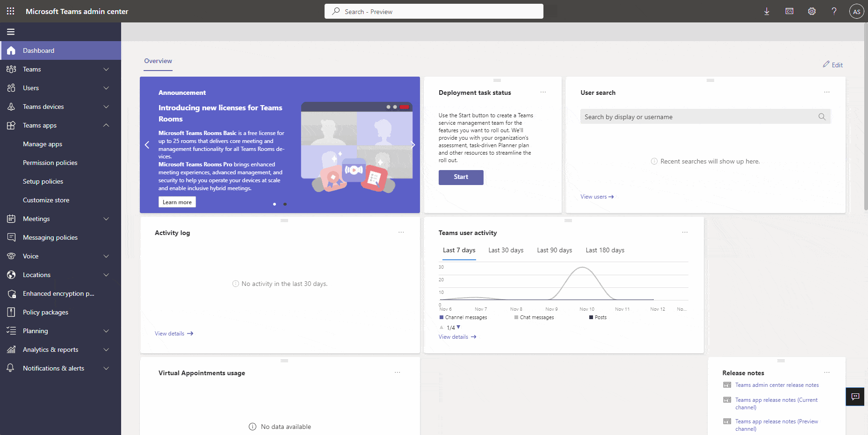Expand the Teams menu chevron
The height and width of the screenshot is (435, 868).
(x=106, y=69)
